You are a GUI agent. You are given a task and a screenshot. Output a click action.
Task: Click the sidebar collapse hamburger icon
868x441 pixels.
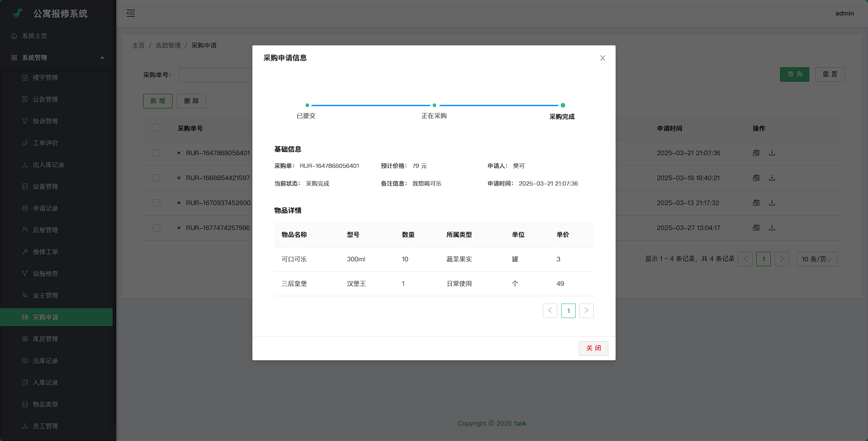(x=131, y=13)
